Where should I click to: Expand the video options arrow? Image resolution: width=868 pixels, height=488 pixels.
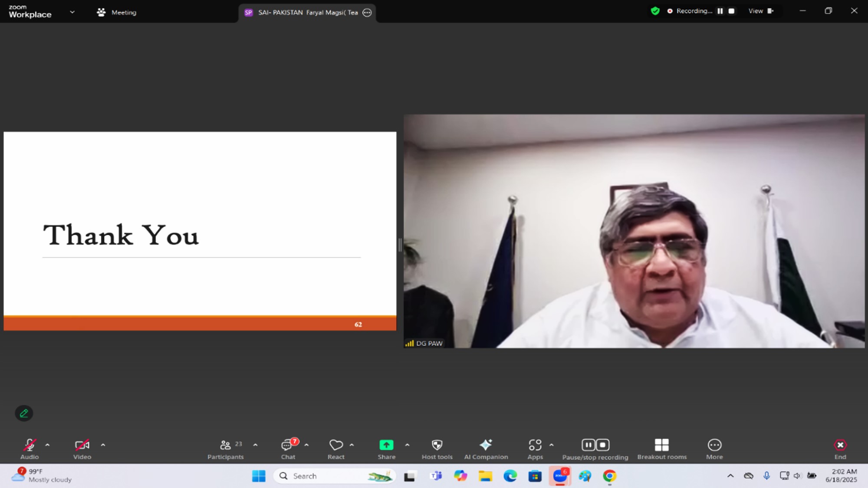tap(103, 445)
